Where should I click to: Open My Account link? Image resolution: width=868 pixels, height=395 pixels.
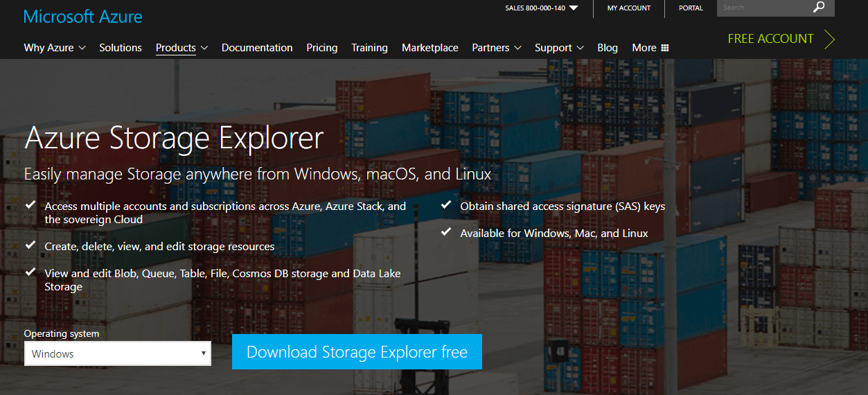pyautogui.click(x=629, y=8)
